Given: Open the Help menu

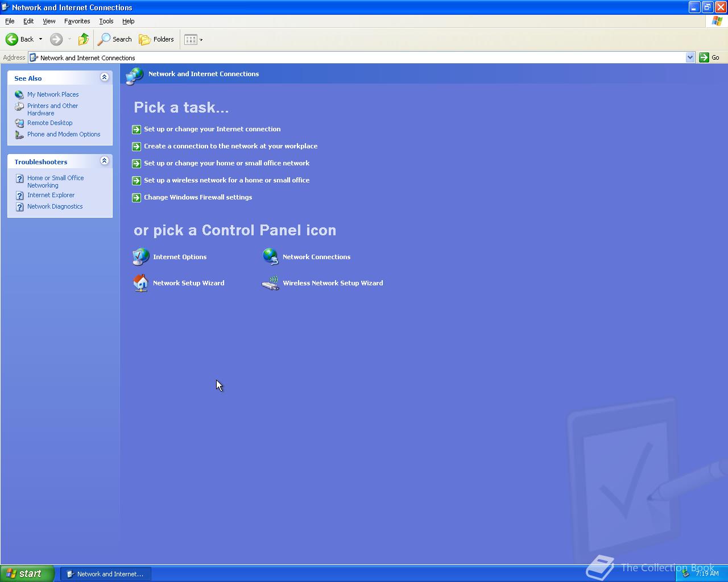Looking at the screenshot, I should click(128, 21).
